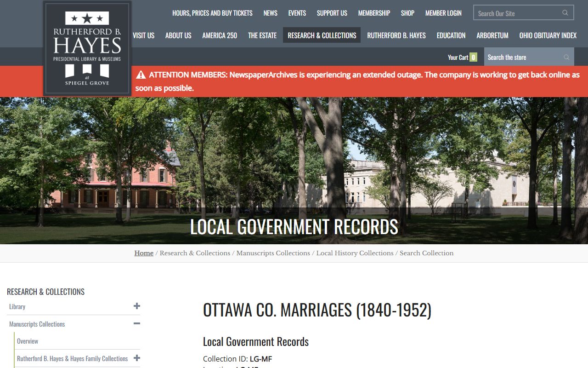Open Overview in the sidebar
Screen dimensions: 588x368
[x=28, y=341]
